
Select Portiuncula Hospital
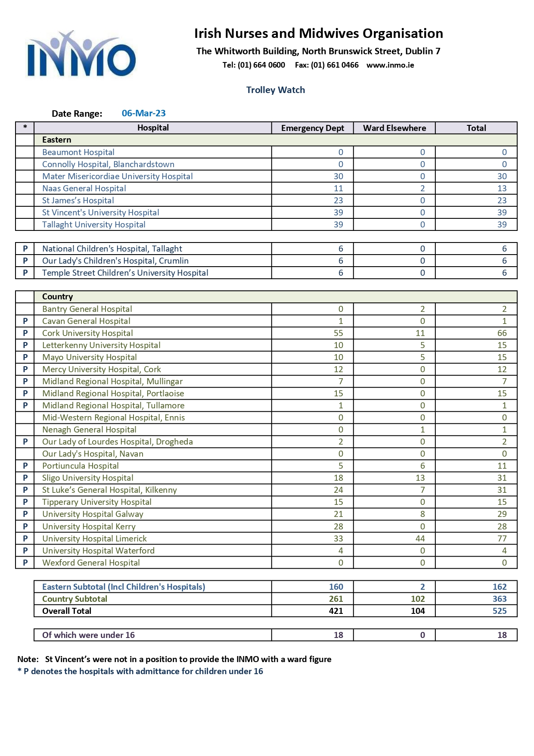[81, 466]
